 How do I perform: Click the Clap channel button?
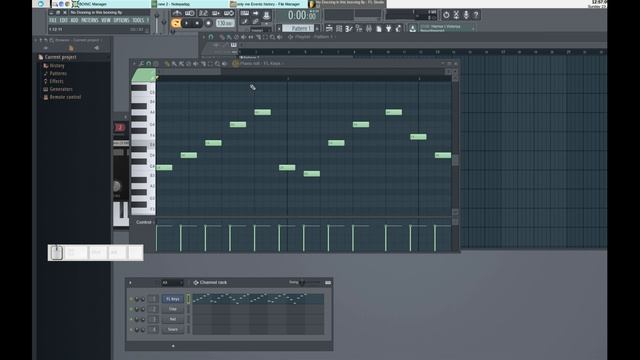[173, 309]
